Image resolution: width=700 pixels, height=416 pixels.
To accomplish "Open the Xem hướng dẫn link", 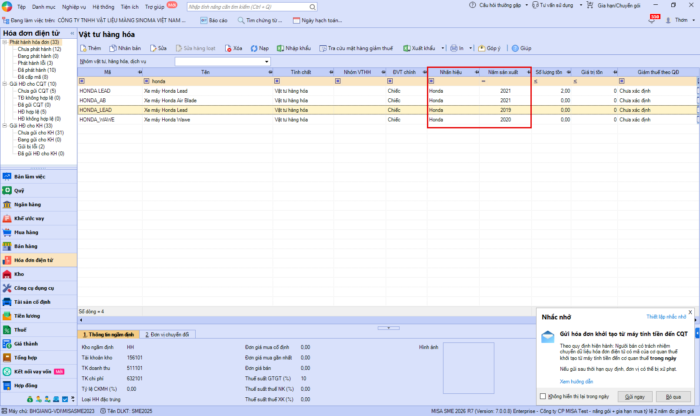I will pos(576,382).
